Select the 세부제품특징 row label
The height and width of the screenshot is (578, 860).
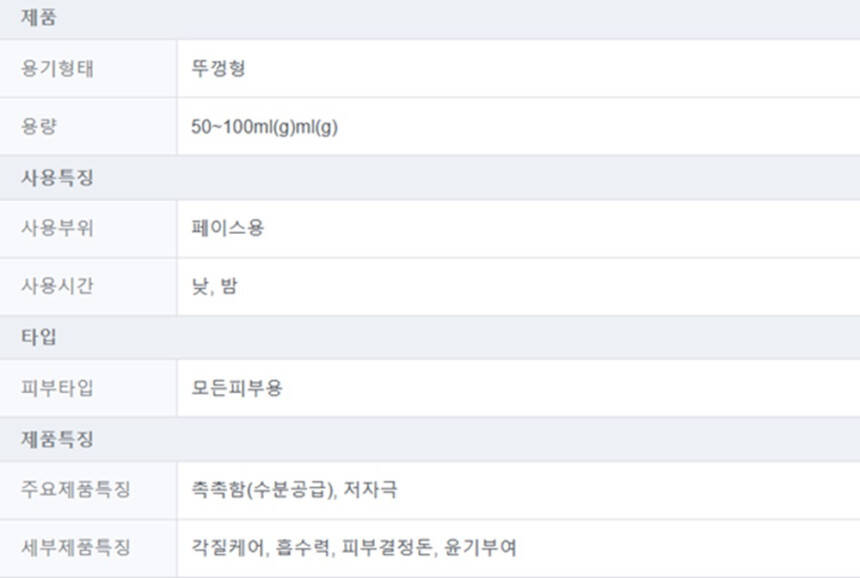click(75, 548)
